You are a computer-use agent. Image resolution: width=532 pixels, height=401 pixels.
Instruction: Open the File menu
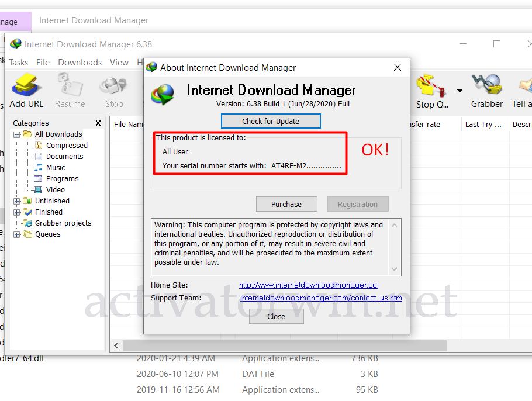43,63
